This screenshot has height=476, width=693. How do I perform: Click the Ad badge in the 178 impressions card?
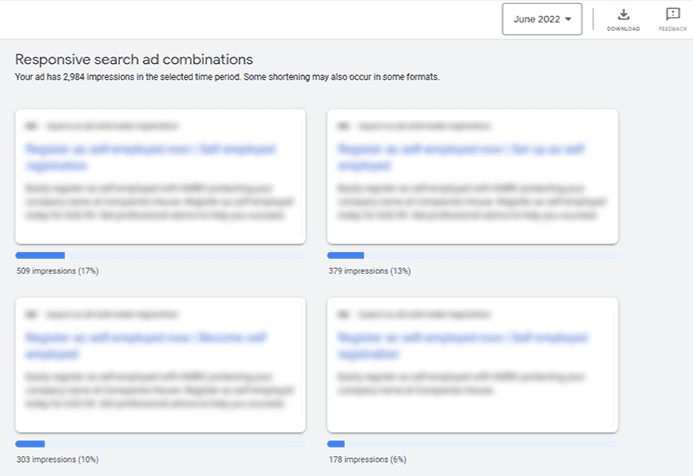pos(343,314)
